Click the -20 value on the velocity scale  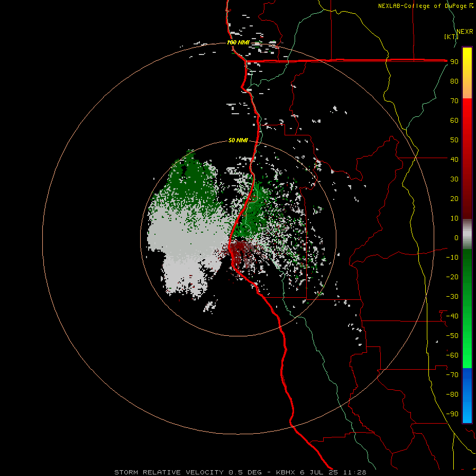[452, 277]
